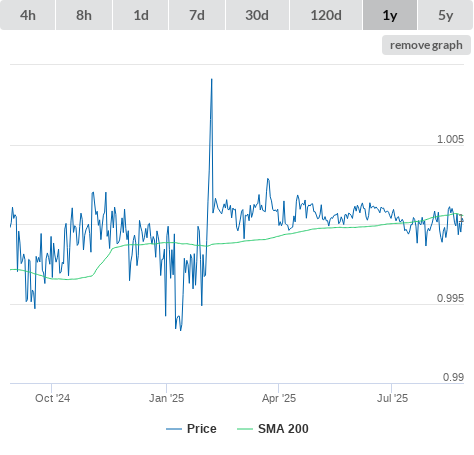Select the 4h time range tab
The height and width of the screenshot is (455, 474).
point(28,15)
